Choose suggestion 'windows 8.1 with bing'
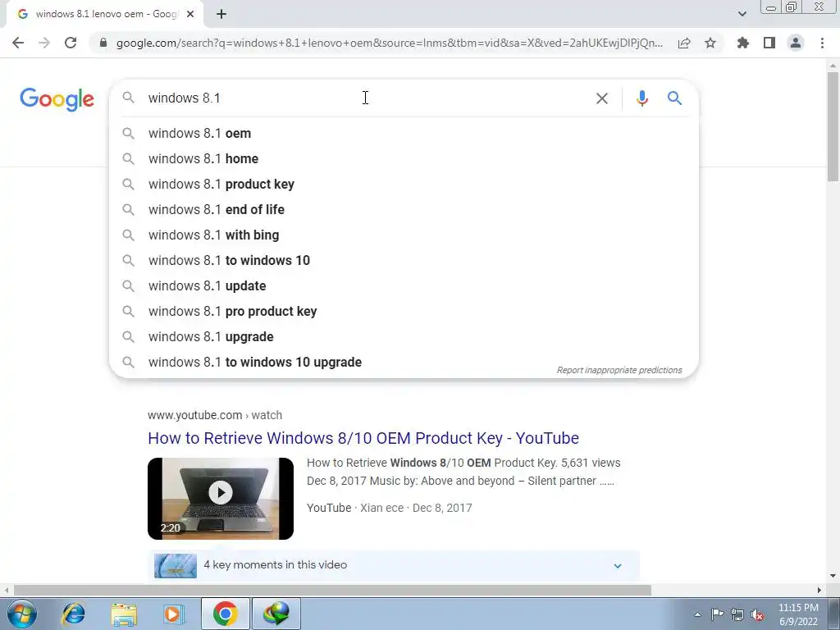 404,235
